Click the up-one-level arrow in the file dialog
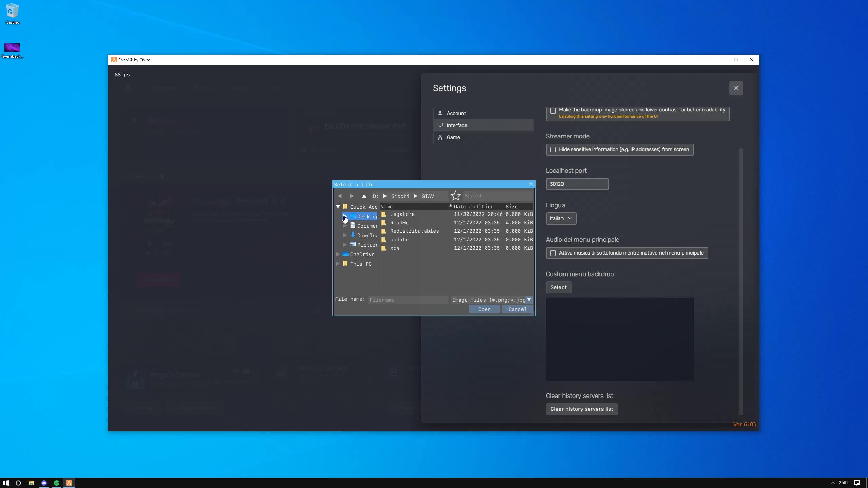The width and height of the screenshot is (868, 488). 364,196
